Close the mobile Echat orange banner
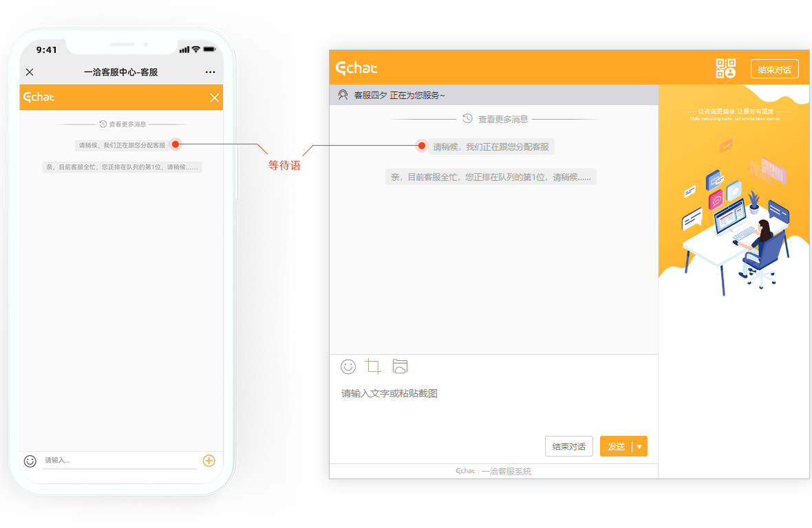This screenshot has height=528, width=812. pos(215,98)
